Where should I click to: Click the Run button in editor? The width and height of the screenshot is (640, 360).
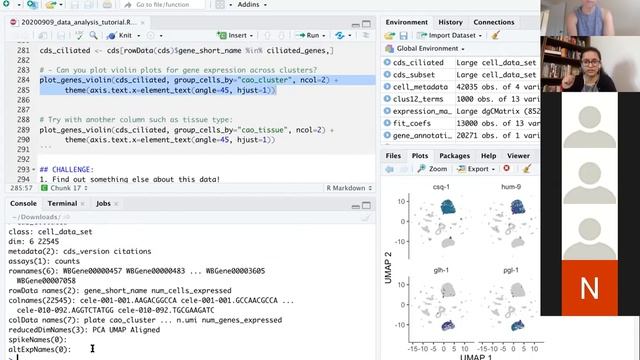(x=308, y=36)
